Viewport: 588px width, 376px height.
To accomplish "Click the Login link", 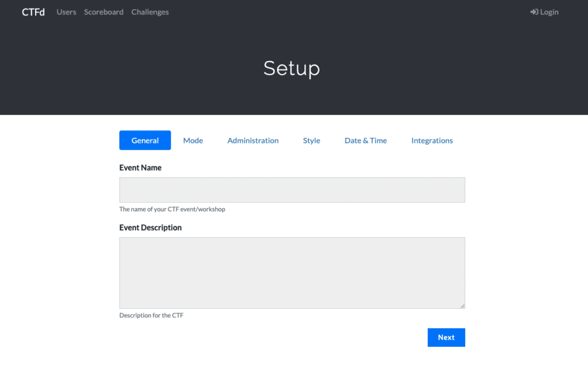I will 548,11.
